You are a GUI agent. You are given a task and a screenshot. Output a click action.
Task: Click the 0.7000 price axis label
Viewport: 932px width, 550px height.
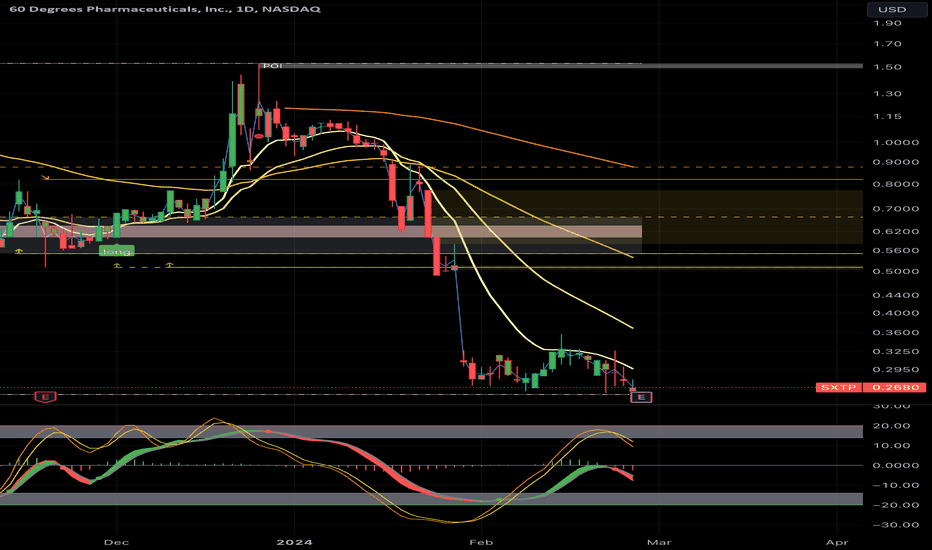(896, 209)
